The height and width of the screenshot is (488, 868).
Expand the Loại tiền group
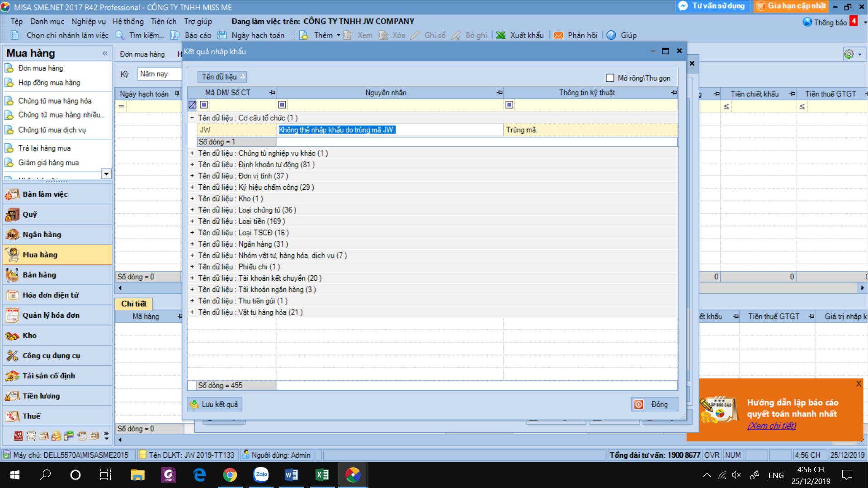pos(192,221)
